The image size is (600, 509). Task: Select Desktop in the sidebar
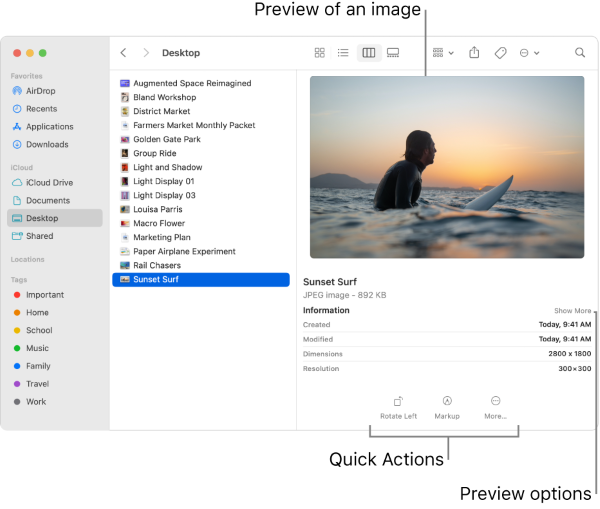coord(55,218)
